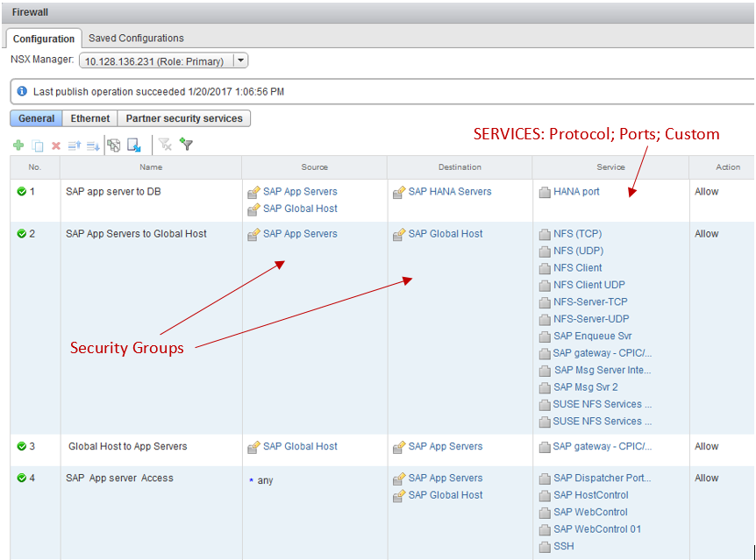Open the Ethernet tab

pyautogui.click(x=90, y=118)
